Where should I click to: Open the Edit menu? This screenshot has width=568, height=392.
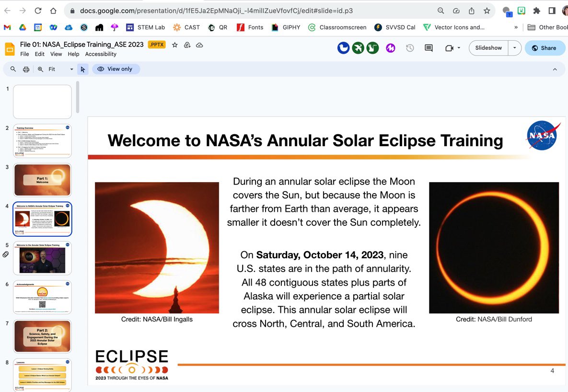tap(39, 54)
